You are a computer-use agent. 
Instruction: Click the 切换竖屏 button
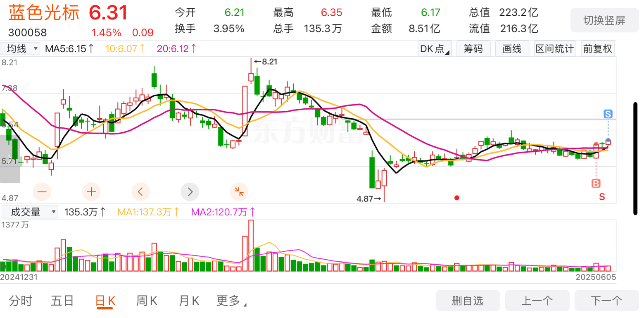pyautogui.click(x=604, y=20)
